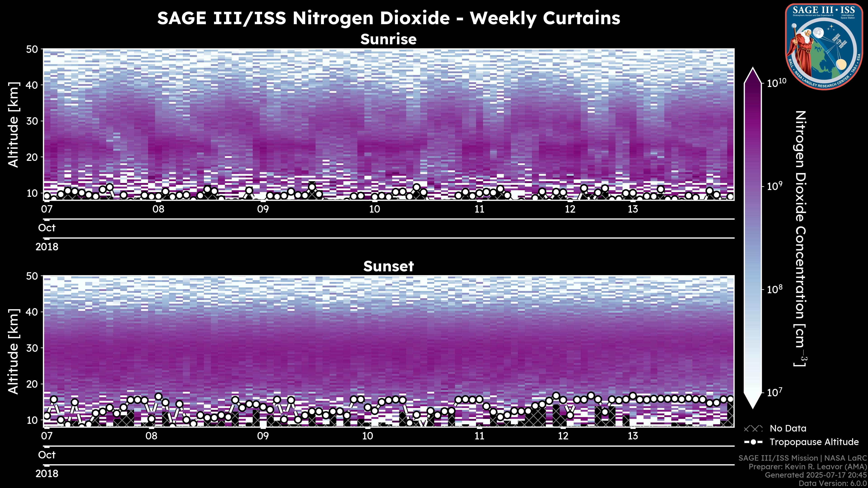The height and width of the screenshot is (488, 868).
Task: Click the Data Version 6.0.0 footer text
Action: [833, 484]
